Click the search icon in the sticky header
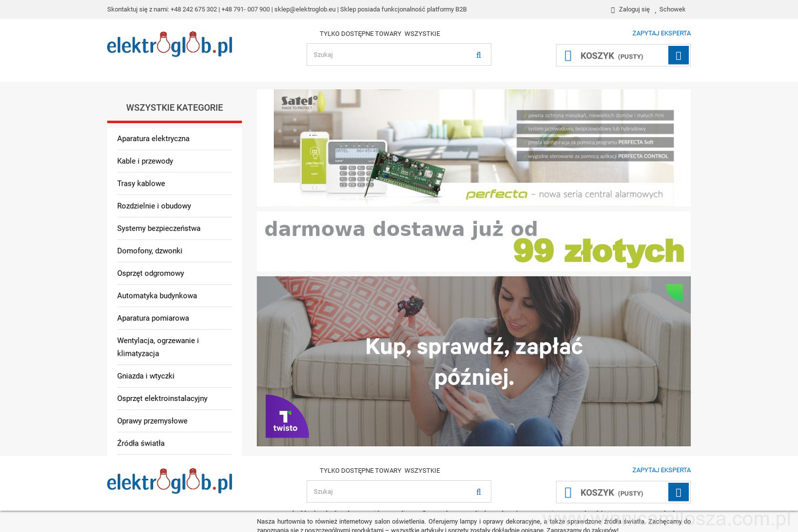The height and width of the screenshot is (532, 798). click(x=478, y=492)
